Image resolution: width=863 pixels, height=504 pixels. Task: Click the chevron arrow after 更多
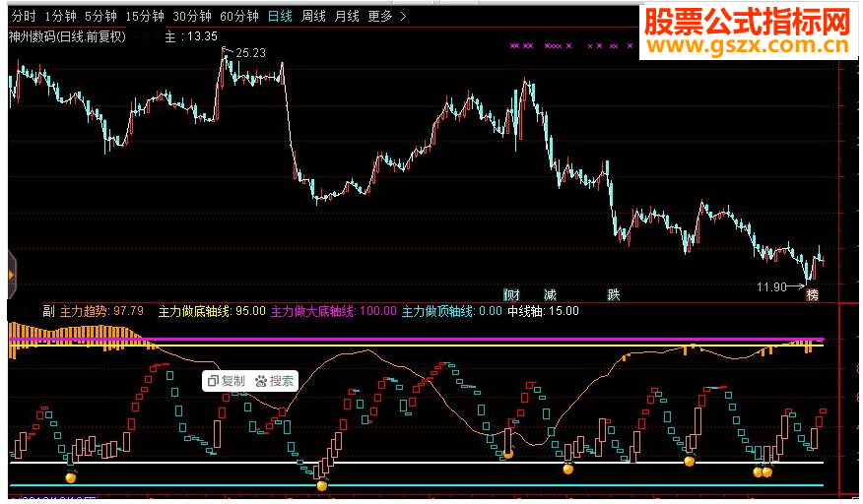coord(404,17)
